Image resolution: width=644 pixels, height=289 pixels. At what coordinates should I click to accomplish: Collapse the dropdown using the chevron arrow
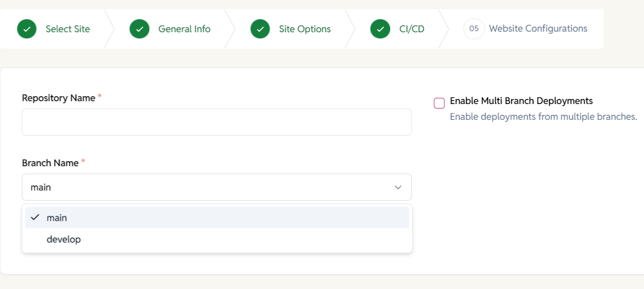(x=398, y=187)
